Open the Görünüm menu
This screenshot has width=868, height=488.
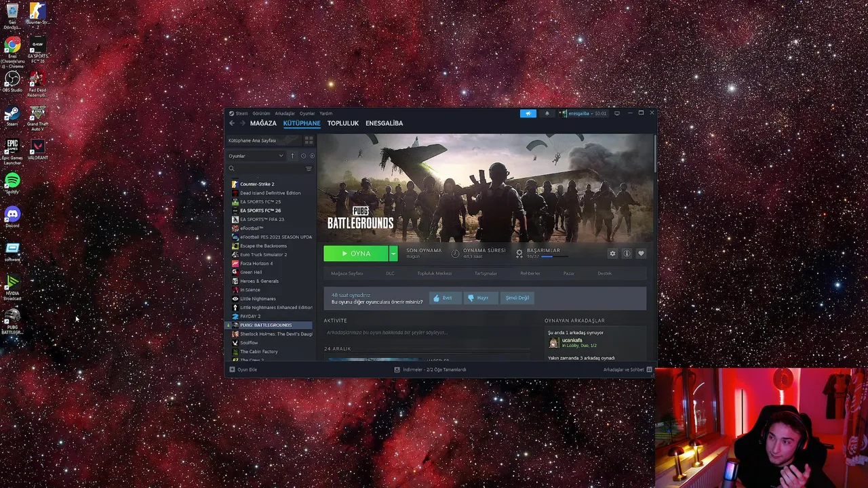coord(261,113)
